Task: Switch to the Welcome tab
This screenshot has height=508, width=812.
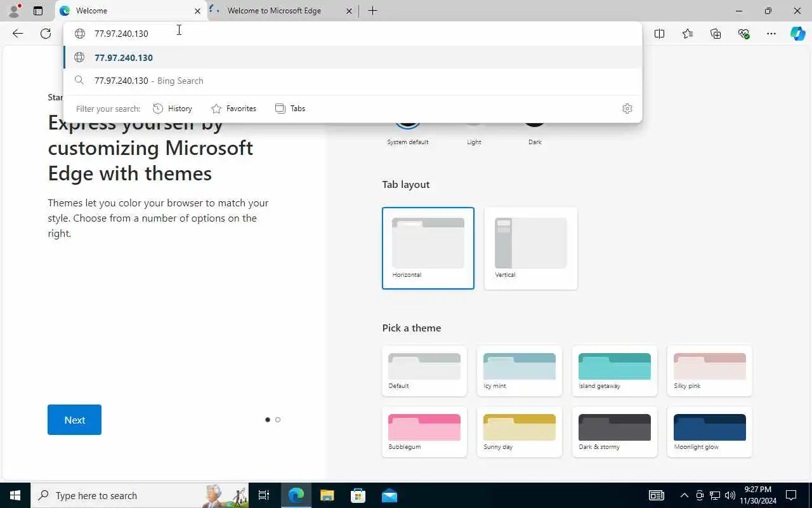Action: (x=130, y=11)
